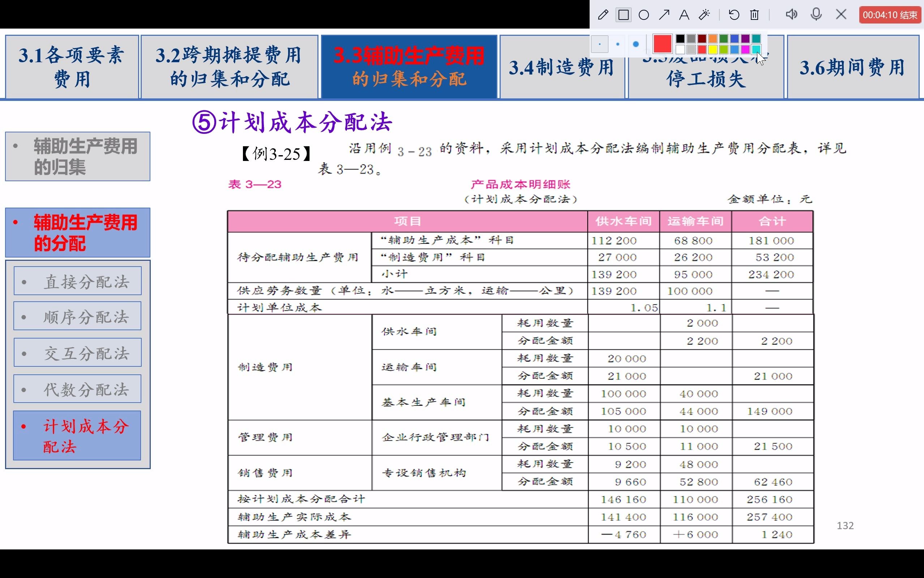Screen dimensions: 924x578
Task: Open the 3.4制造费用 tab
Action: coord(562,67)
